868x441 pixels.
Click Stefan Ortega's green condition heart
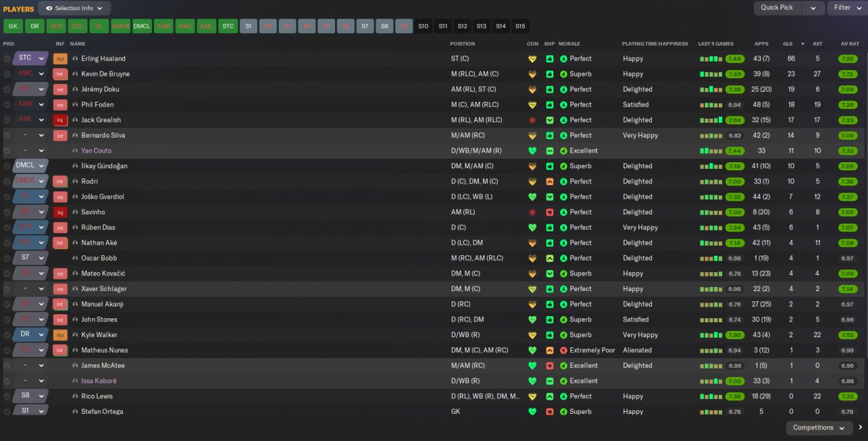tap(532, 412)
